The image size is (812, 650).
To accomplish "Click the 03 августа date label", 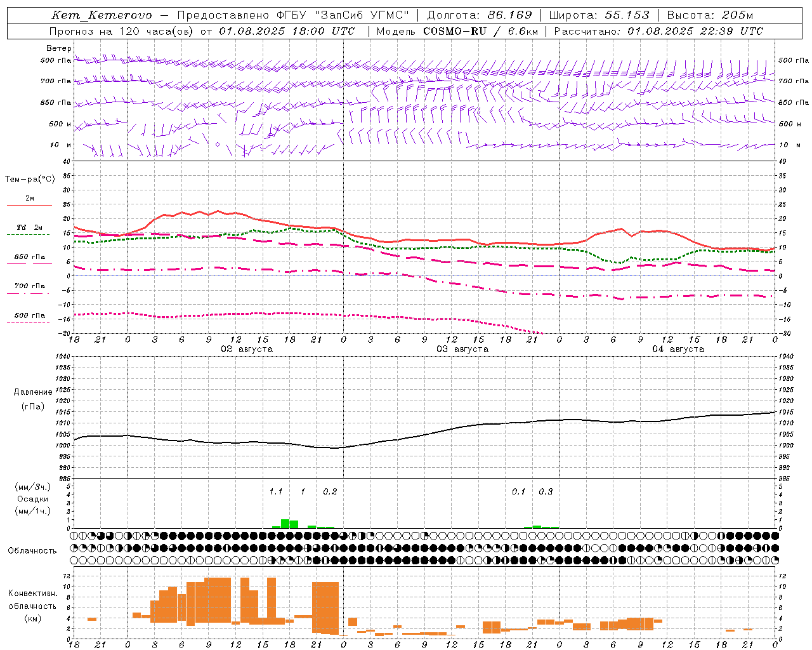I will tap(462, 349).
